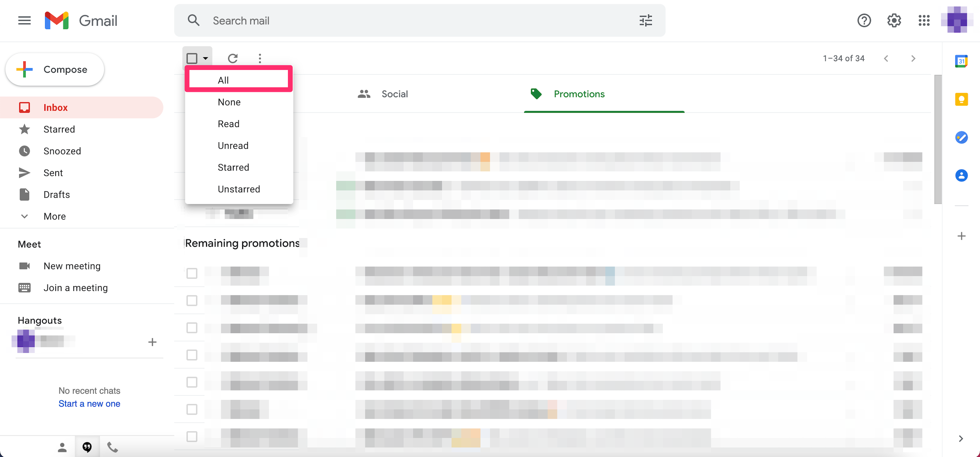The width and height of the screenshot is (980, 457).
Task: Click the Google Meet join meeting icon
Action: (24, 287)
